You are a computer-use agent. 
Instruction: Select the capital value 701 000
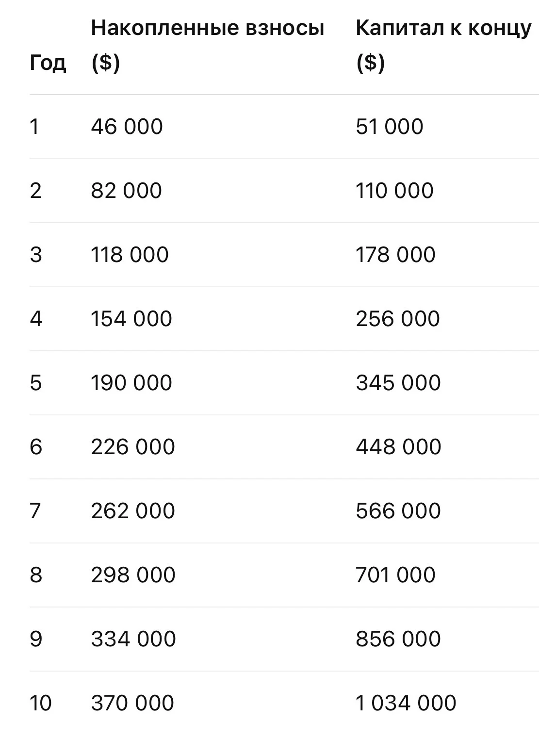pos(396,575)
